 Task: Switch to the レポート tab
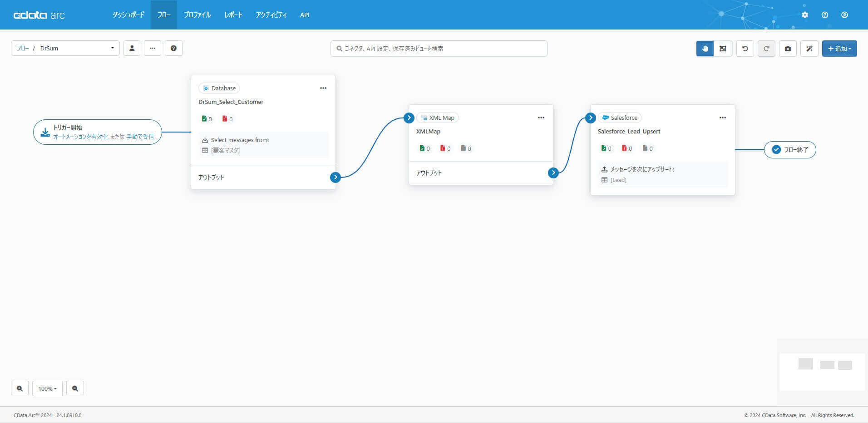coord(233,15)
